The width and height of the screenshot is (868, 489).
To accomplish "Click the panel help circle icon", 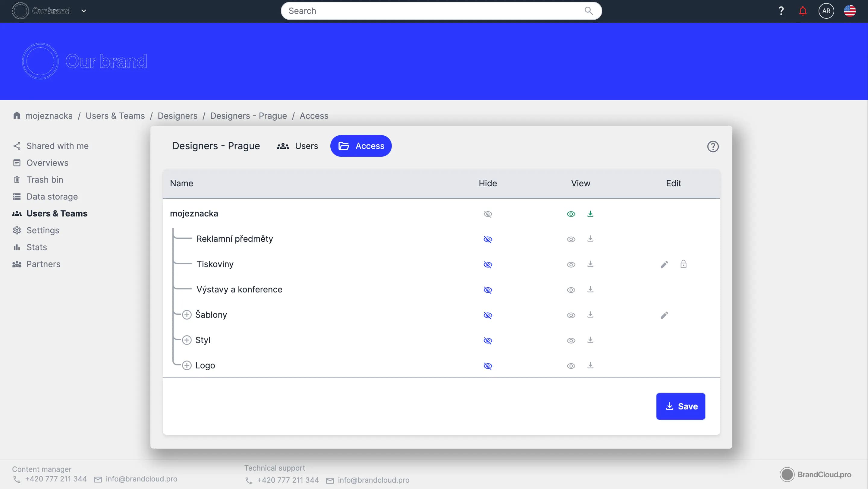I will click(713, 147).
